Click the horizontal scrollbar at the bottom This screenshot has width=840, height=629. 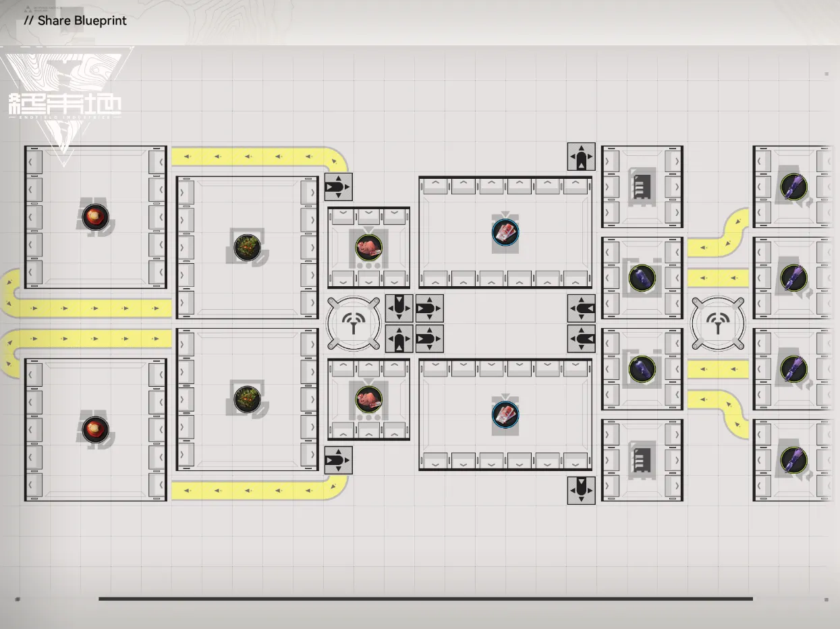coord(425,599)
